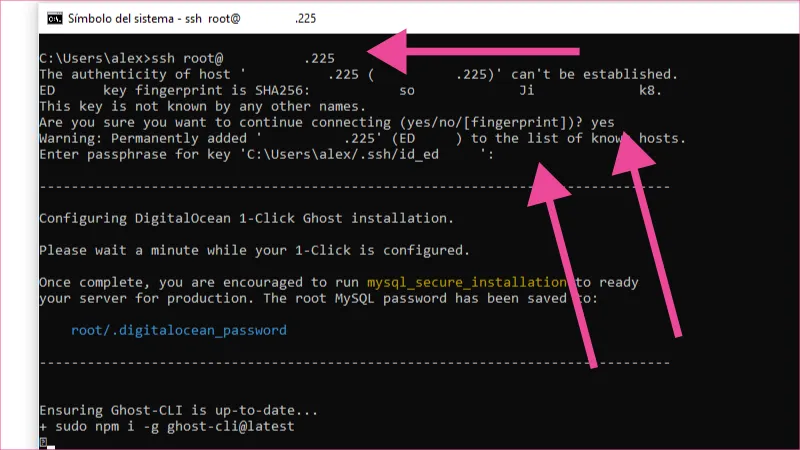The image size is (800, 450).
Task: Click the window title 'Símbolo del sistema - ssh root@'
Action: (154, 19)
